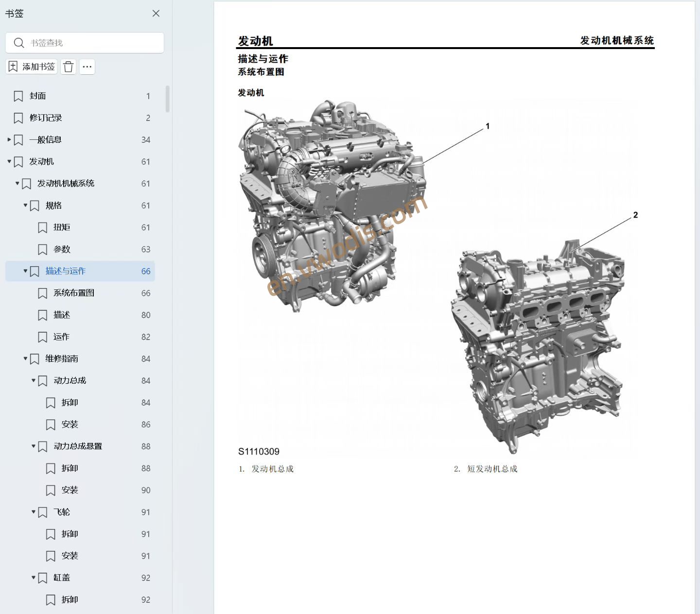Open the 修订记录 bookmark
This screenshot has width=700, height=614.
tap(46, 118)
